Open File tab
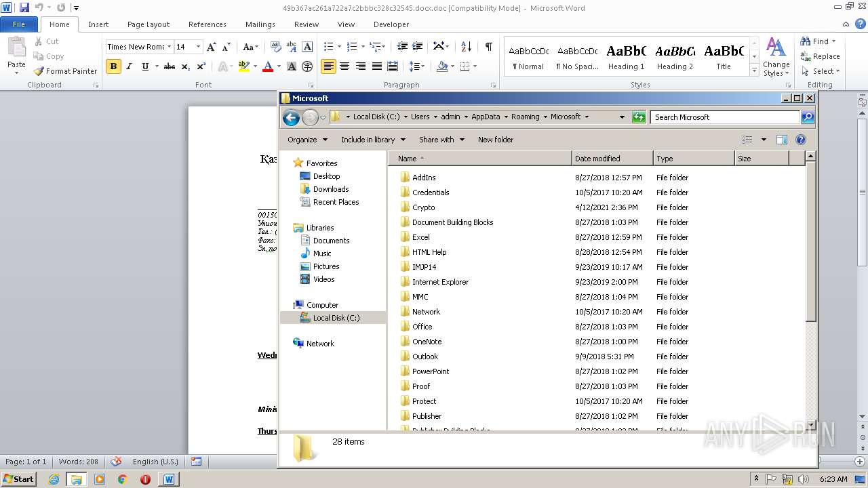Viewport: 868px width, 488px height. tap(19, 24)
